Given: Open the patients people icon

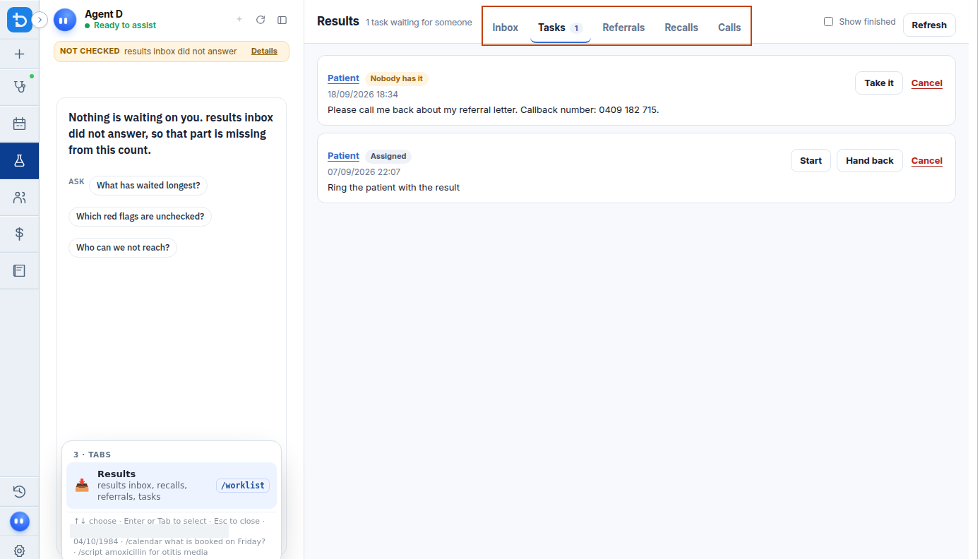Looking at the screenshot, I should tap(19, 198).
